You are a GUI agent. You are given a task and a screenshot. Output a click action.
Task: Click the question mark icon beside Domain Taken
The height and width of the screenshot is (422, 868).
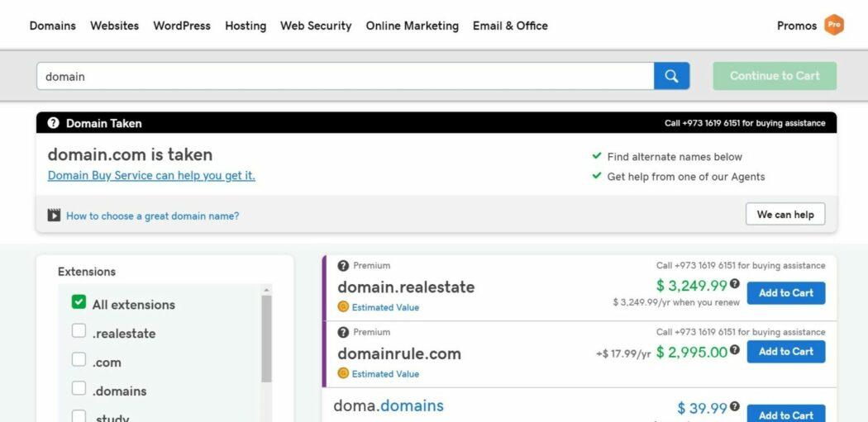[54, 123]
